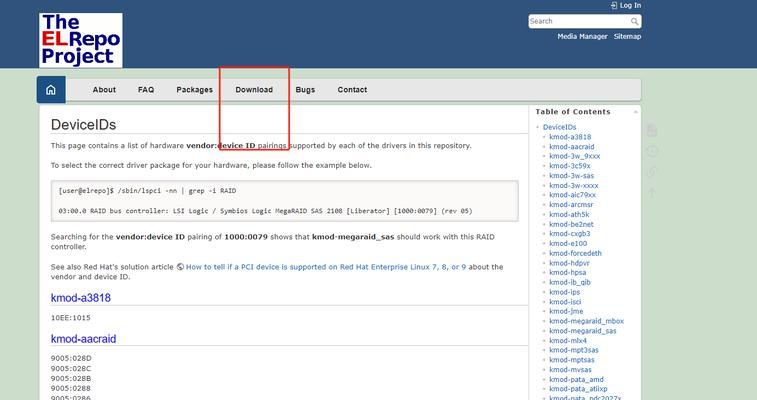The image size is (757, 400).
Task: Click the Back to top arrow icon
Action: click(x=652, y=193)
